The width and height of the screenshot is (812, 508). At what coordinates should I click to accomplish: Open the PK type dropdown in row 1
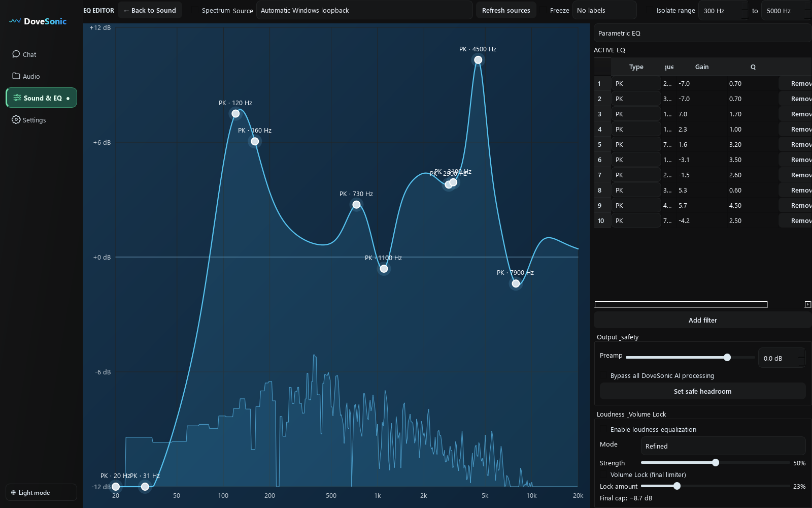[635, 84]
